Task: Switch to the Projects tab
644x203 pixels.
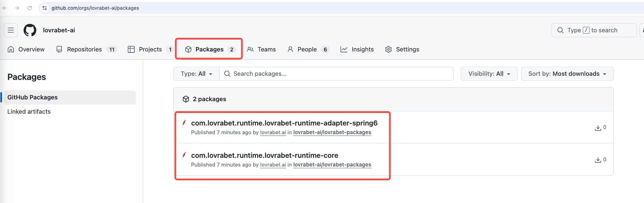Action: pyautogui.click(x=150, y=49)
